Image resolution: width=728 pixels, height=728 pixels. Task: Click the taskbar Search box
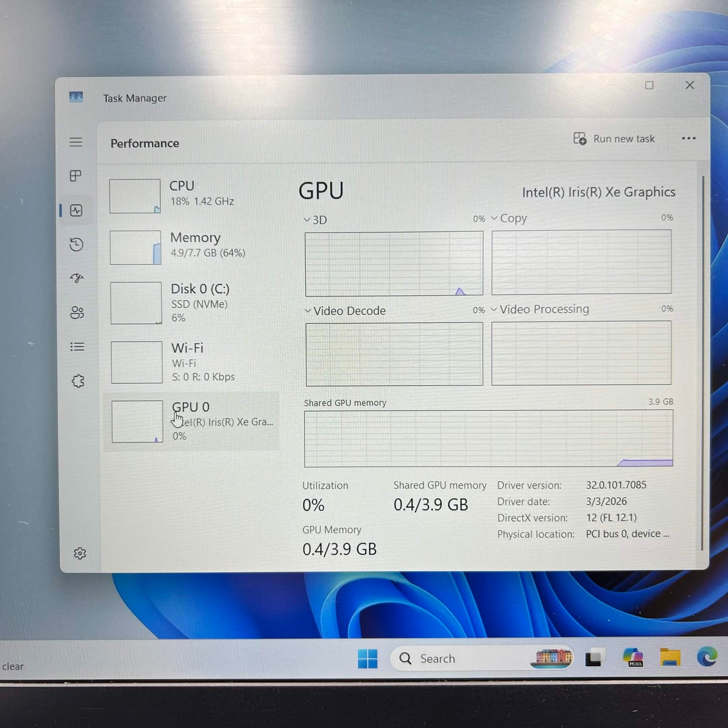click(x=482, y=658)
